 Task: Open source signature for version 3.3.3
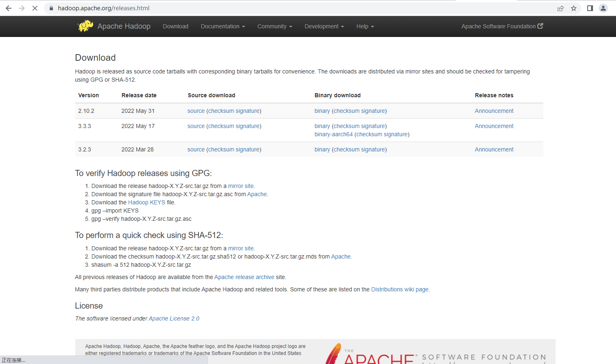[x=248, y=126]
